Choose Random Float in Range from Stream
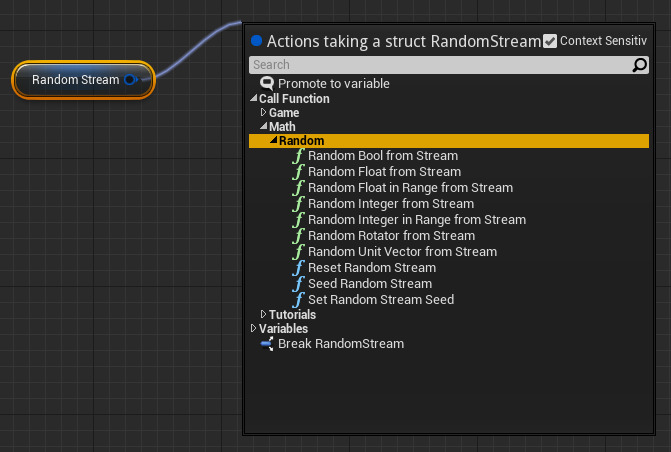This screenshot has height=452, width=671. click(x=410, y=188)
